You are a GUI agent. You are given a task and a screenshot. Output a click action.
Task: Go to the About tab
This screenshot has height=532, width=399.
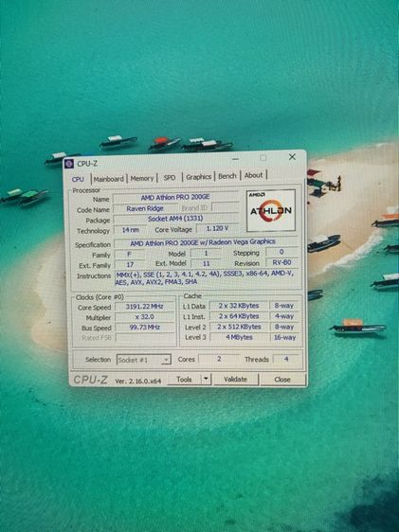pos(253,175)
